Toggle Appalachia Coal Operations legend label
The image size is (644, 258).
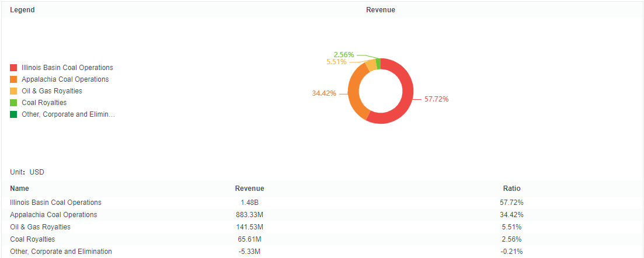tap(65, 79)
